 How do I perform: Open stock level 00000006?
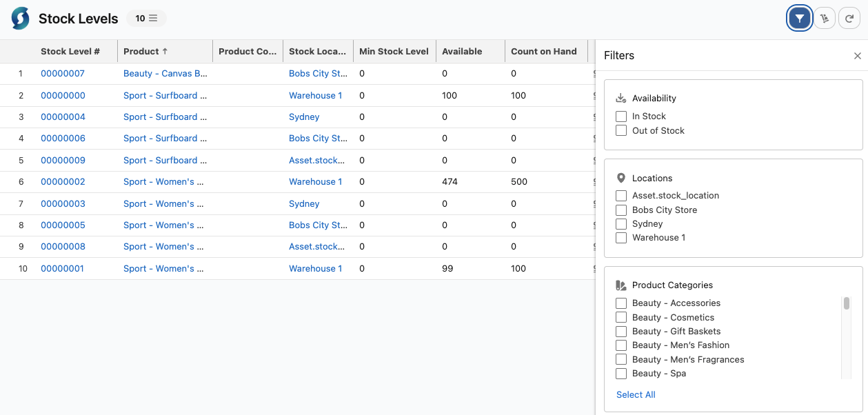pos(63,139)
